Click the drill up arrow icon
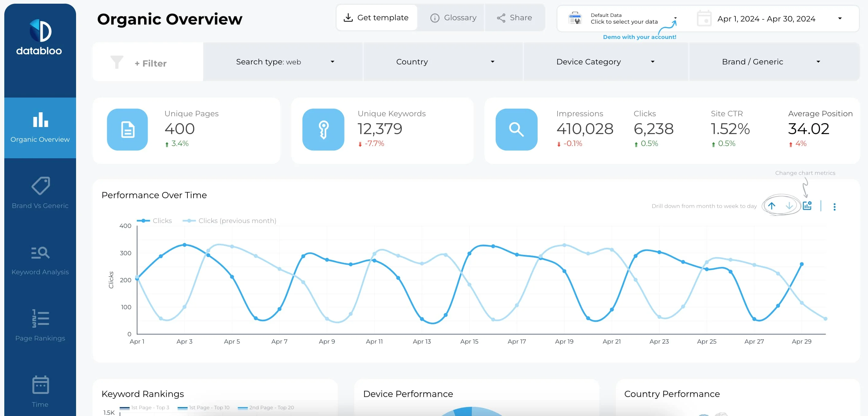The image size is (868, 416). tap(771, 206)
